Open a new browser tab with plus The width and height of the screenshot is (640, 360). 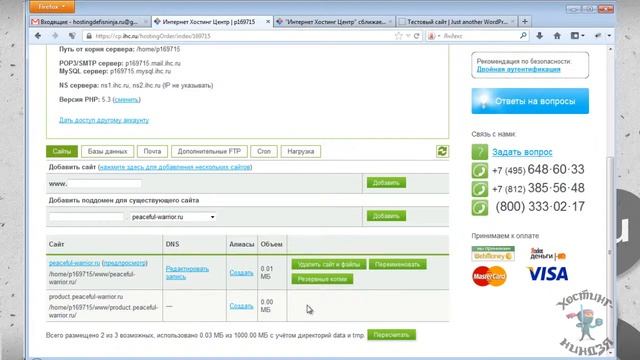click(525, 22)
